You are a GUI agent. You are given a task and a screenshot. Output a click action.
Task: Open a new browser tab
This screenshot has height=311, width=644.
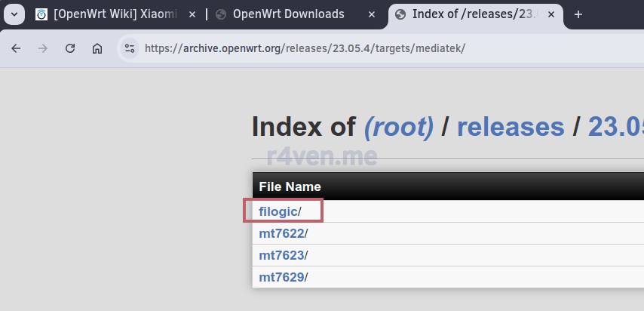pyautogui.click(x=578, y=14)
